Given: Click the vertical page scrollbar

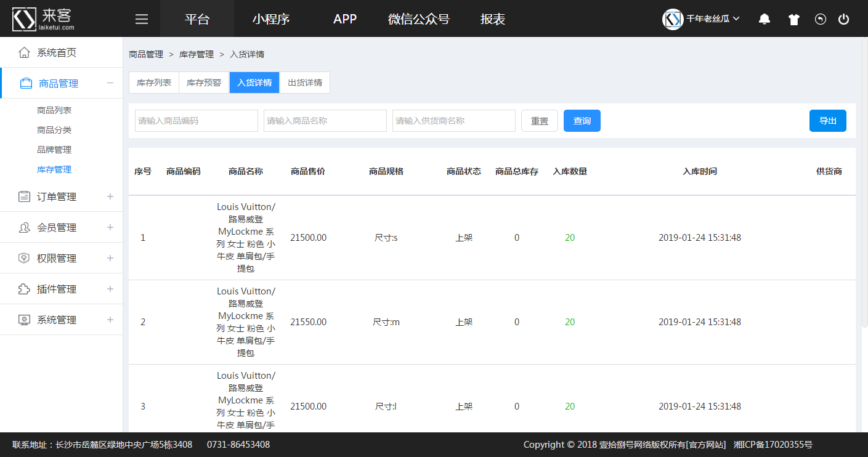Looking at the screenshot, I should pyautogui.click(x=864, y=182).
